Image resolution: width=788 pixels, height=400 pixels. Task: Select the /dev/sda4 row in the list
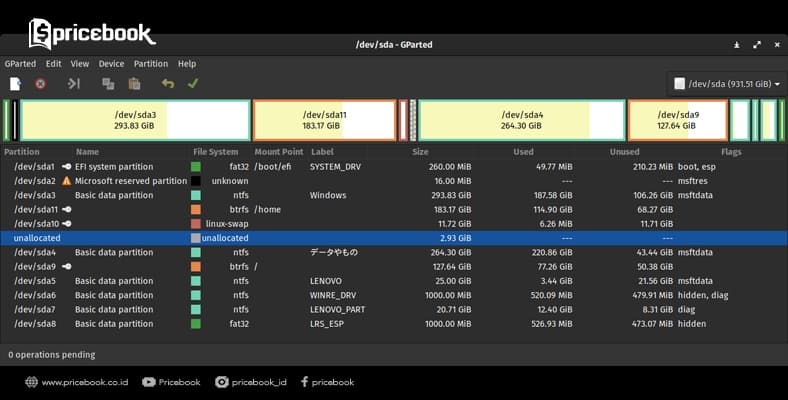[394, 252]
